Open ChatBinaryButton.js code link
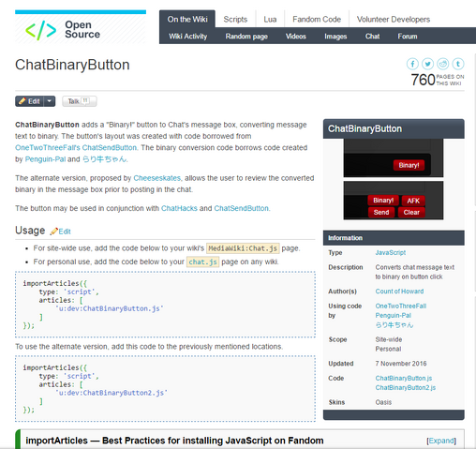Viewport: 476px width, 449px height. pos(404,378)
